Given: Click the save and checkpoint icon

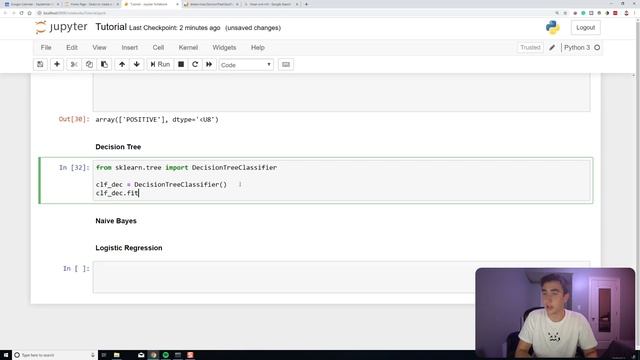Looking at the screenshot, I should 40,64.
